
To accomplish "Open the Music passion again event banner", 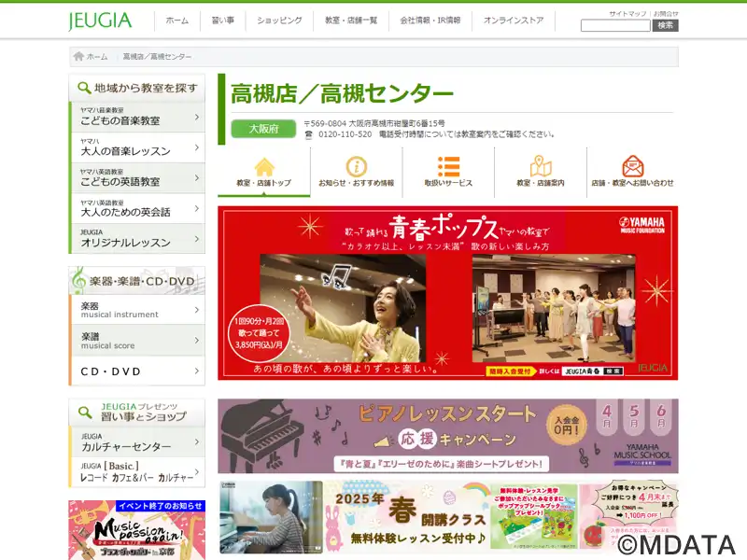I will coord(136,529).
